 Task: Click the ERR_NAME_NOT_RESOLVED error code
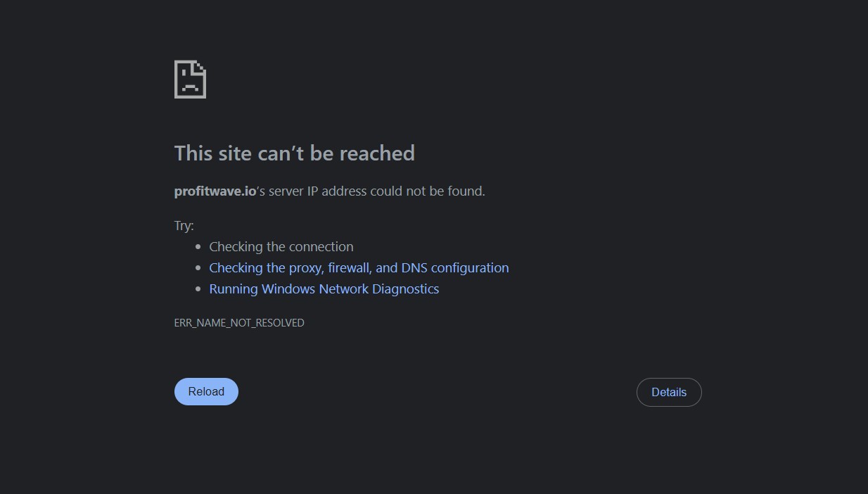pyautogui.click(x=239, y=323)
